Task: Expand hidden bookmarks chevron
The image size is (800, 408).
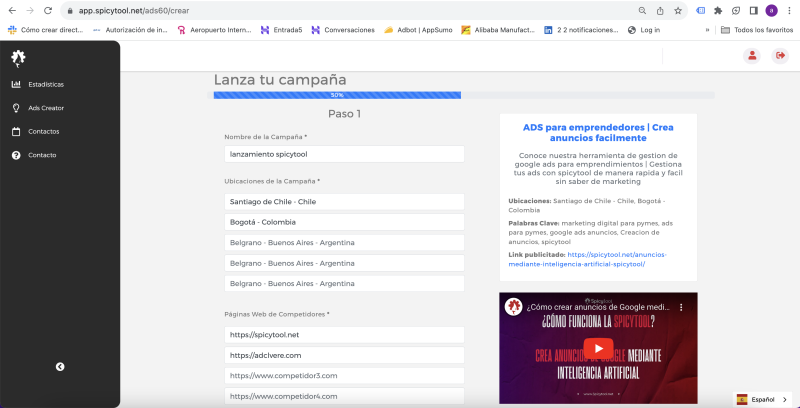Action: tap(707, 30)
